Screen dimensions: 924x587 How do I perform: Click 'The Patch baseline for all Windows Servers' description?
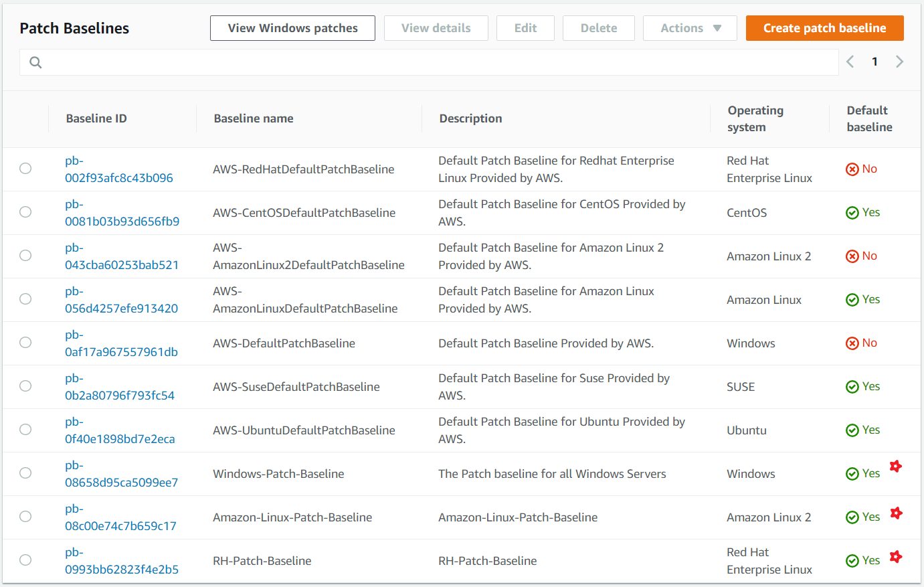coord(552,474)
